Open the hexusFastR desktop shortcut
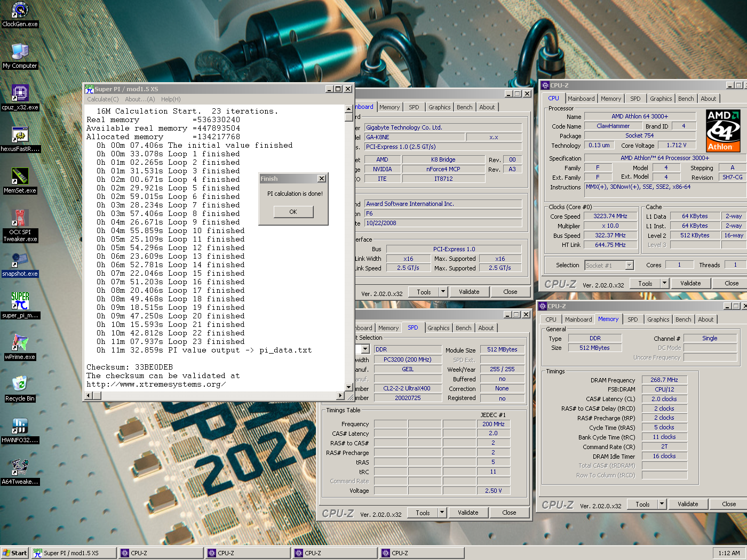Image resolution: width=747 pixels, height=560 pixels. tap(20, 139)
